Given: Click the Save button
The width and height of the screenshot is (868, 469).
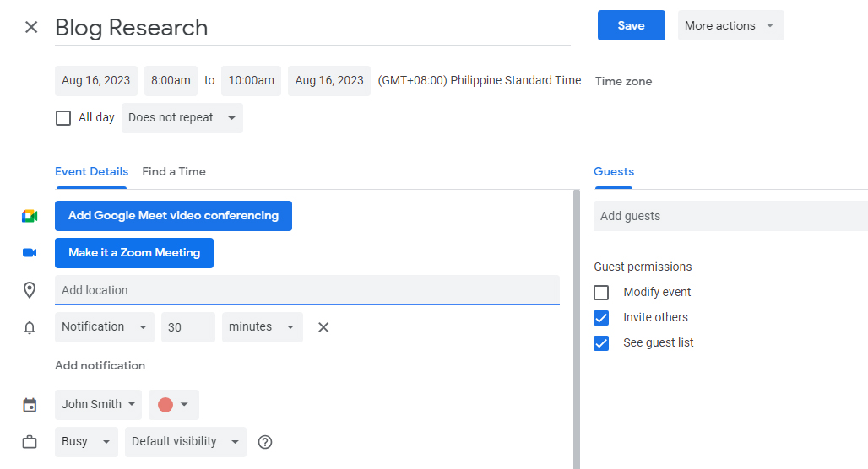Looking at the screenshot, I should pyautogui.click(x=631, y=25).
